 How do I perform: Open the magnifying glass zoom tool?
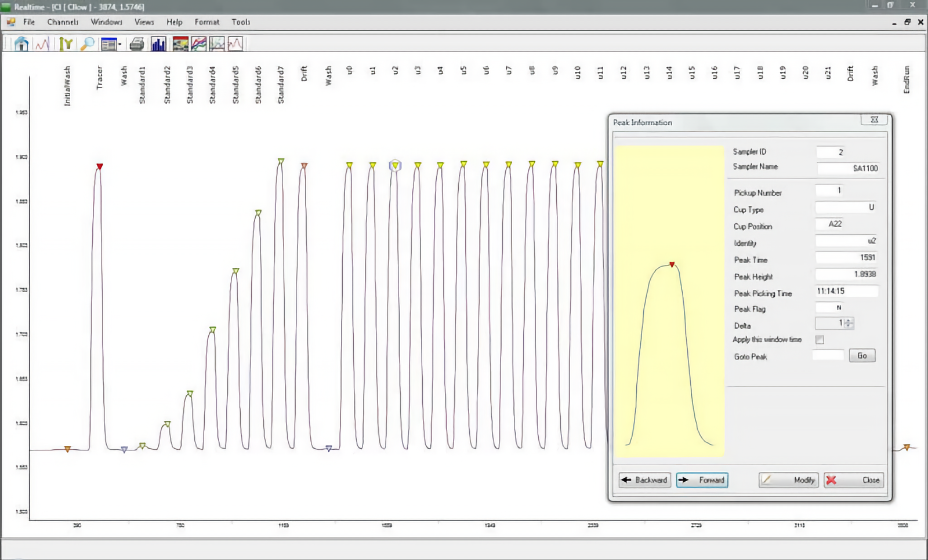click(87, 44)
